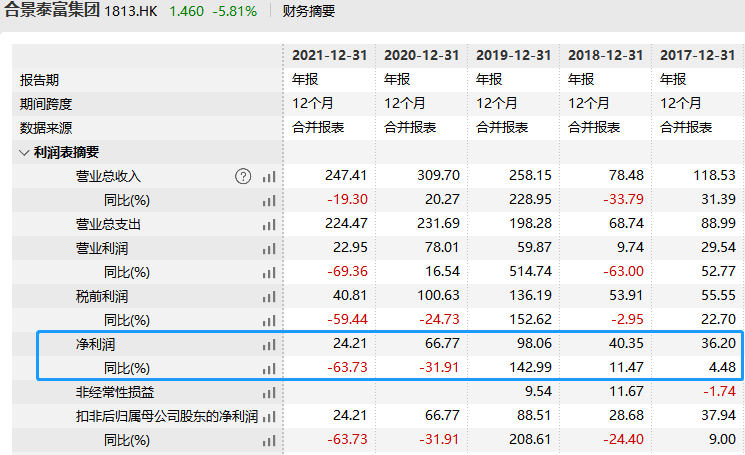Open chart icon for 扣非后归属母公司股东的净利润
Screen dimensions: 745x455
(269, 417)
